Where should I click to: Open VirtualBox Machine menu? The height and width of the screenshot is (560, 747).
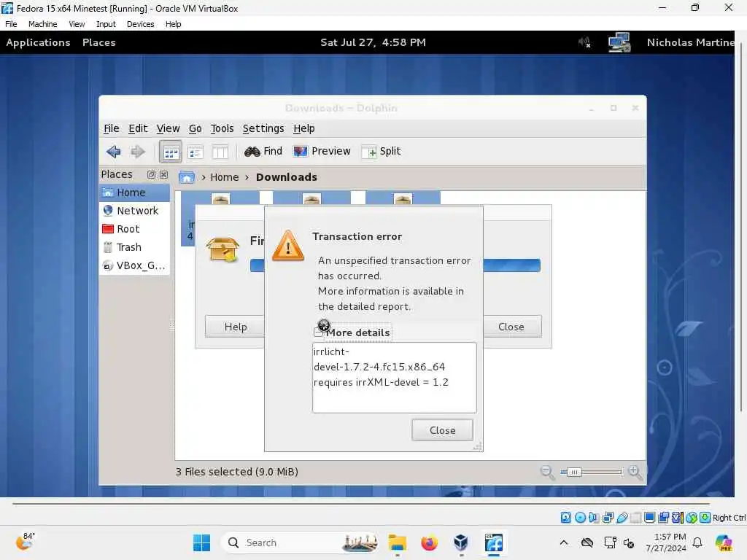42,24
